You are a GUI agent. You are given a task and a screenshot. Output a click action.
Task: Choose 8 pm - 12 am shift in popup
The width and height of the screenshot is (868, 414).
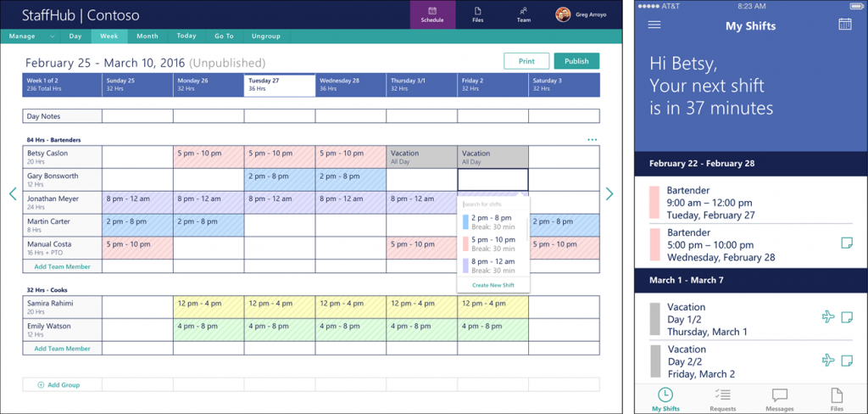[x=492, y=266]
